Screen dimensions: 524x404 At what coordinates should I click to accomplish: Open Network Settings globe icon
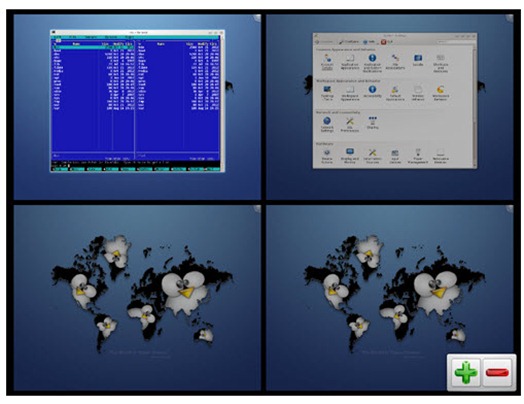[327, 124]
